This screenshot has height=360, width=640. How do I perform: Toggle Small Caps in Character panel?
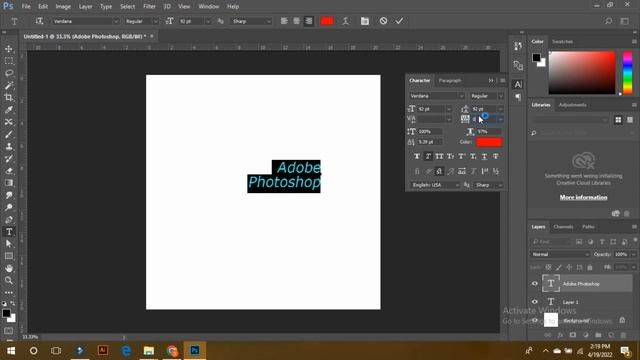pos(451,156)
